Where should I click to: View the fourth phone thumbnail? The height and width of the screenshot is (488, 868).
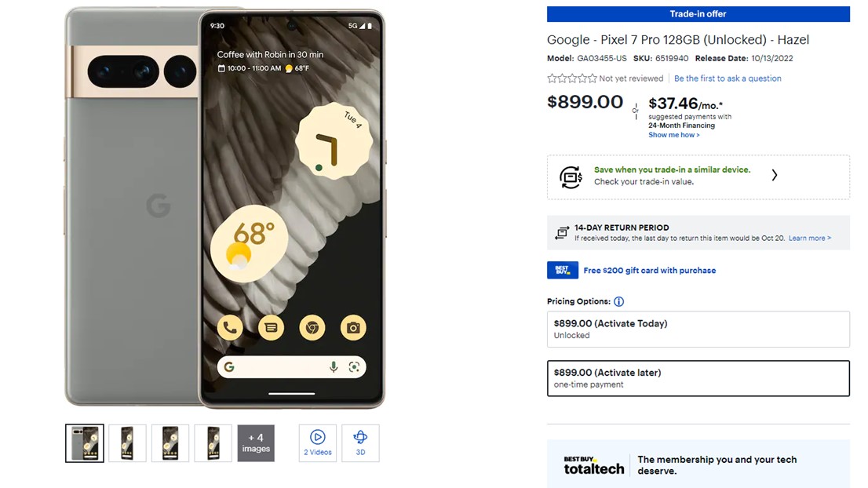213,443
